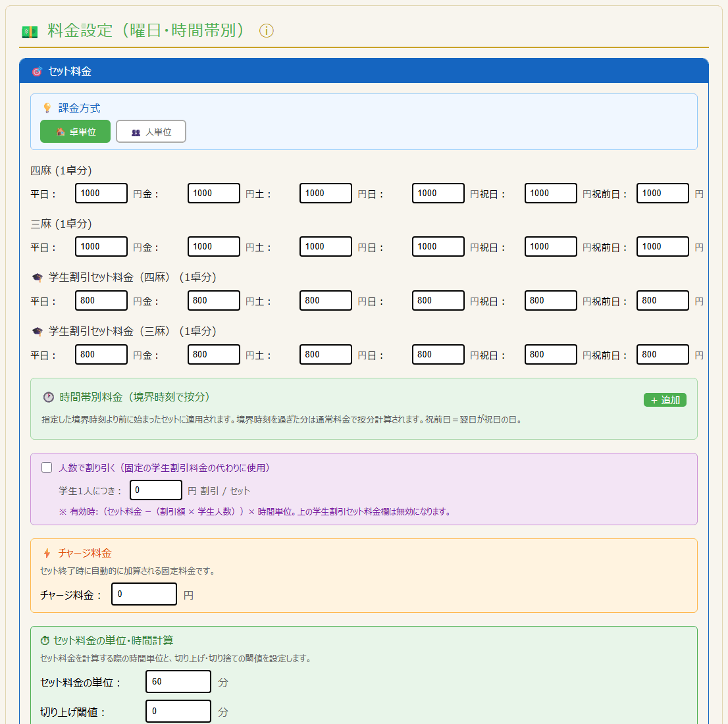Click 三麻 祝前日 price field

tap(663, 247)
